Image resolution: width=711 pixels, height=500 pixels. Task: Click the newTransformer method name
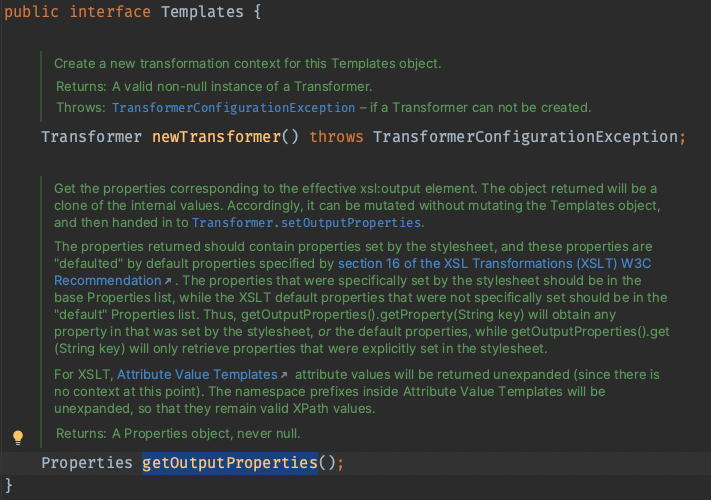tap(210, 136)
